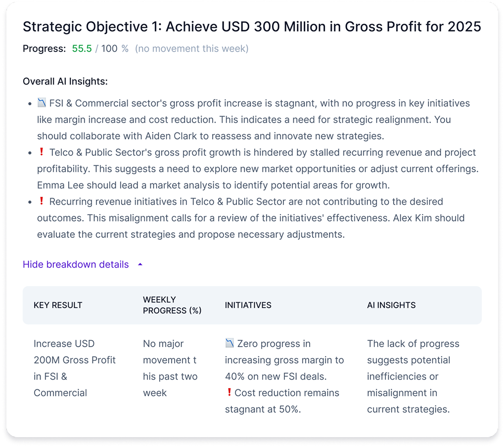Select the WEEKLY PROGRESS (%) column header
The height and width of the screenshot is (447, 504).
[x=172, y=305]
